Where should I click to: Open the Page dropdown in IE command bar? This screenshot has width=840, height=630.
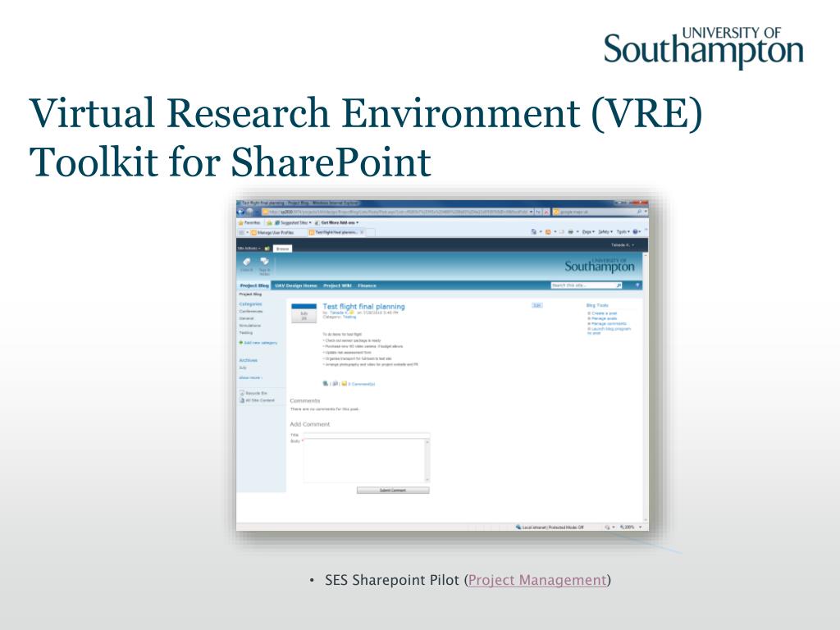(x=588, y=232)
